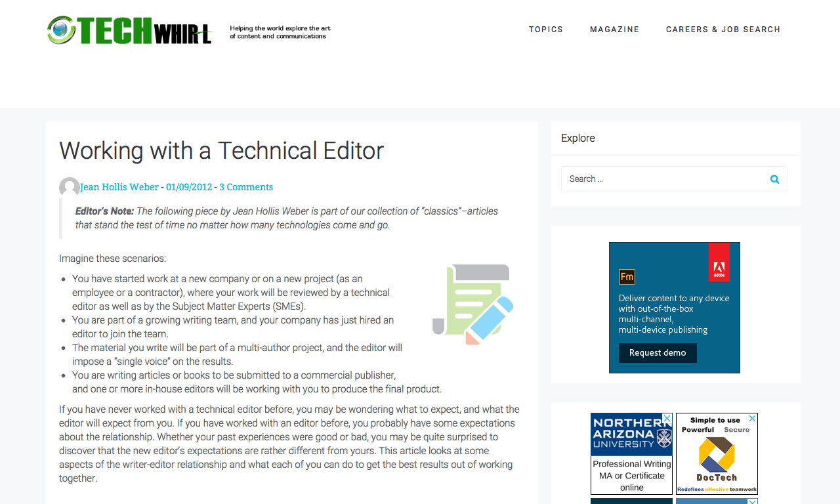The height and width of the screenshot is (504, 840).
Task: Open the 01/09/2012 date link
Action: click(x=189, y=187)
